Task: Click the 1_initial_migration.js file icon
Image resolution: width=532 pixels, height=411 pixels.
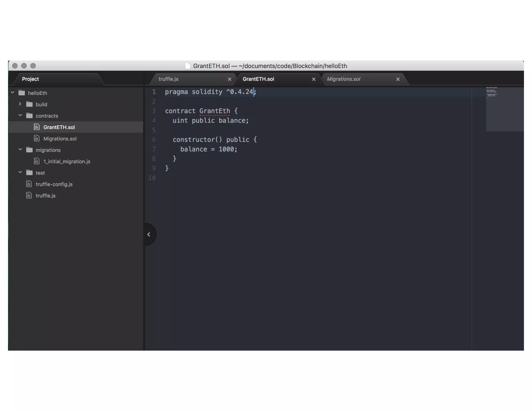Action: (x=37, y=161)
